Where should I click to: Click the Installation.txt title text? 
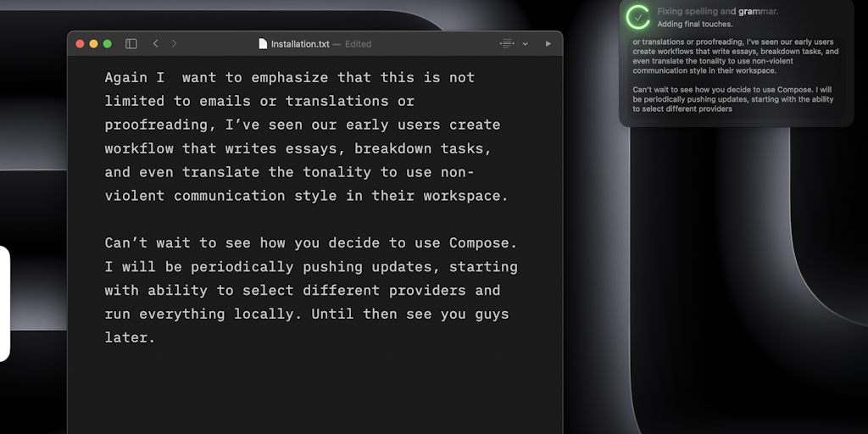click(x=300, y=44)
